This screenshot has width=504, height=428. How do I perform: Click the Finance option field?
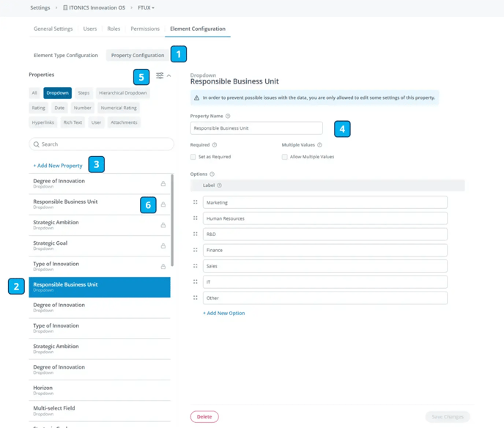tap(325, 250)
